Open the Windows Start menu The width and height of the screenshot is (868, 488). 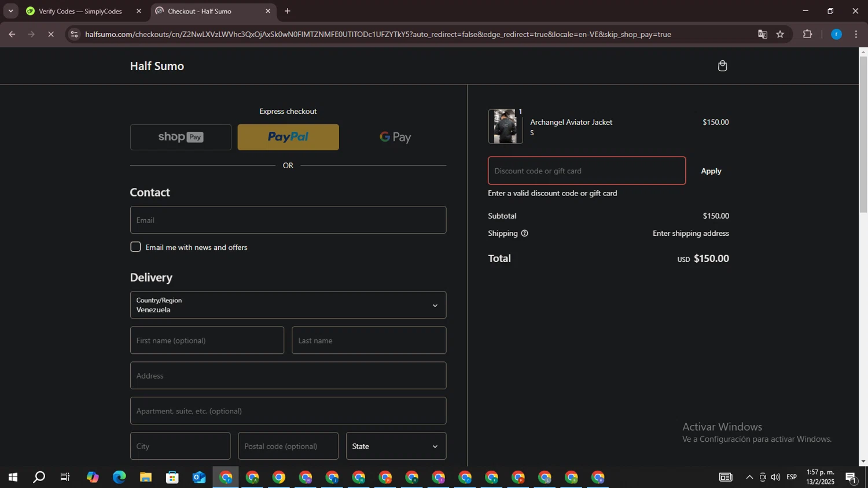point(12,477)
